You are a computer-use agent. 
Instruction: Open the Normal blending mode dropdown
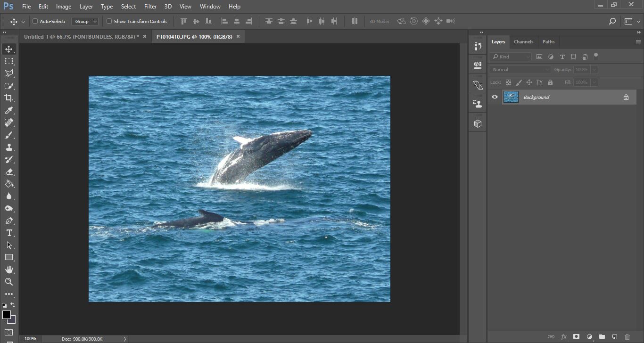click(x=520, y=69)
